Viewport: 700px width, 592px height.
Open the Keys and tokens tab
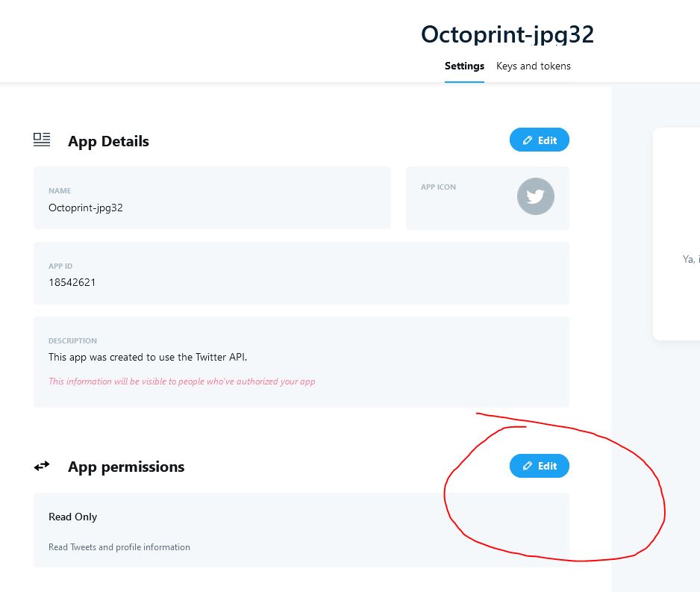point(533,66)
